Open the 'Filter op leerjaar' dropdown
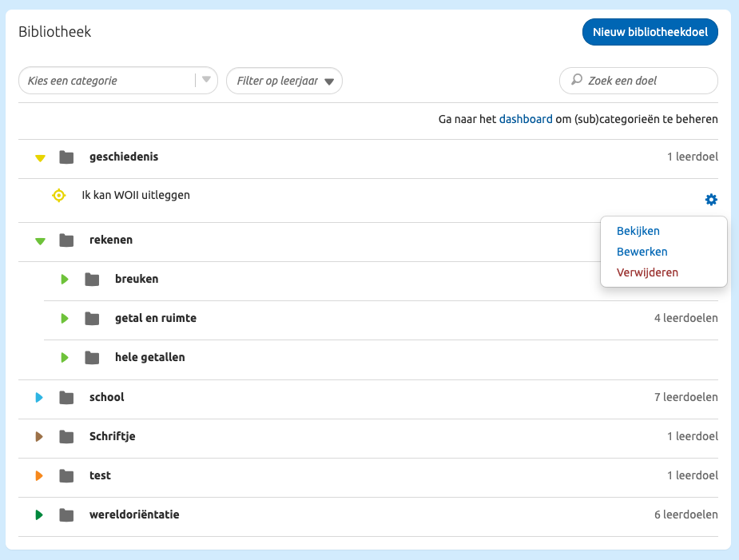 284,81
